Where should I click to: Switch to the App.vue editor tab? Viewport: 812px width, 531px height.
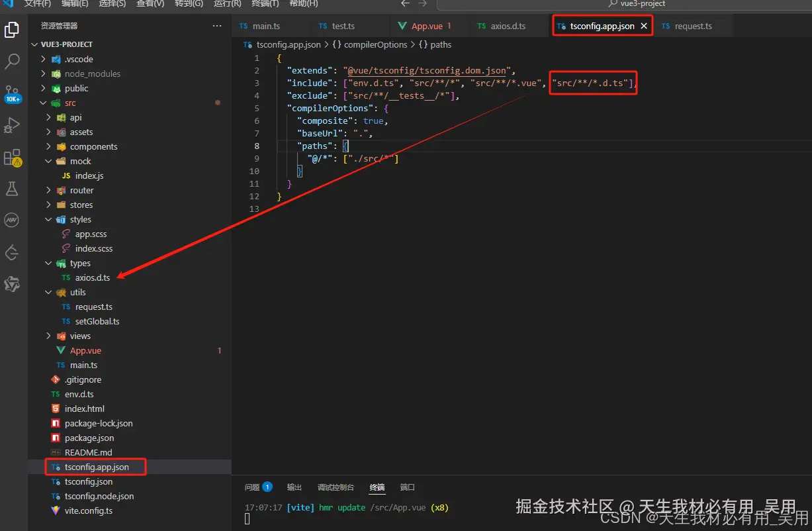[x=429, y=26]
